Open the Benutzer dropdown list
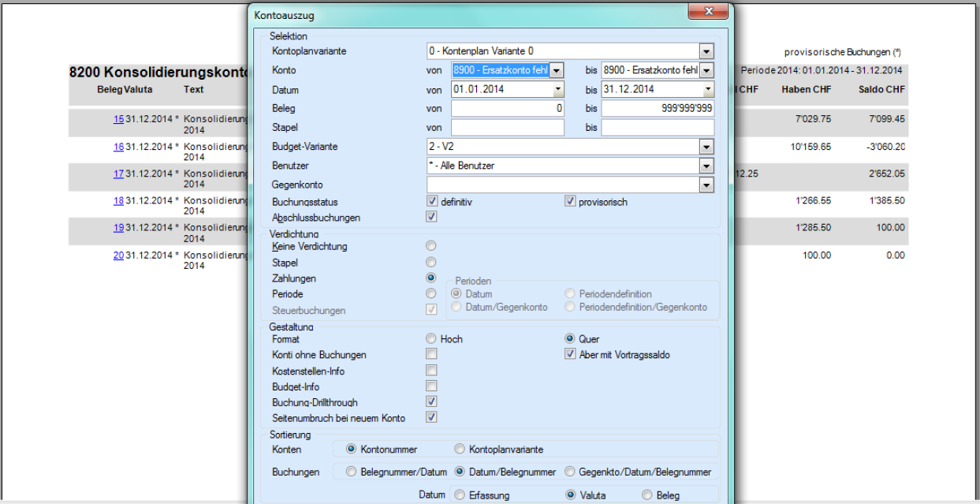The width and height of the screenshot is (980, 504). click(x=706, y=166)
